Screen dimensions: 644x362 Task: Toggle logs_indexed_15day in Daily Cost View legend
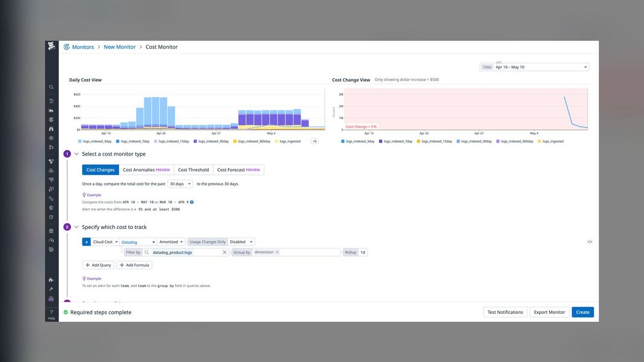click(x=172, y=141)
